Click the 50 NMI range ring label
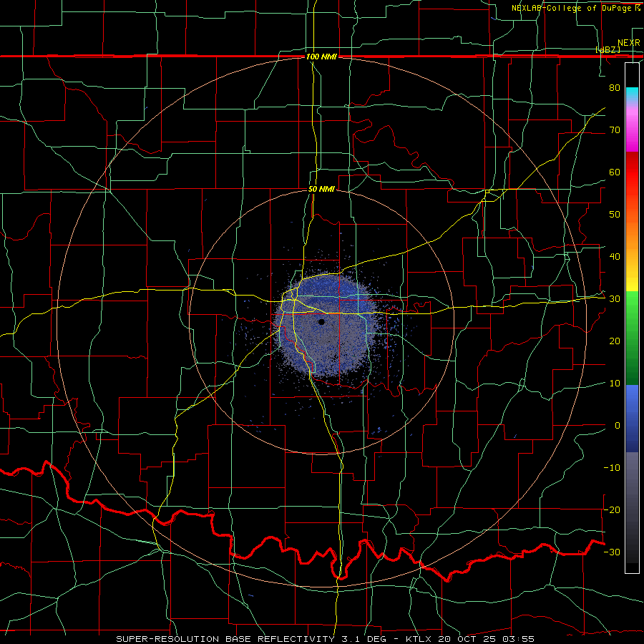 [x=321, y=190]
